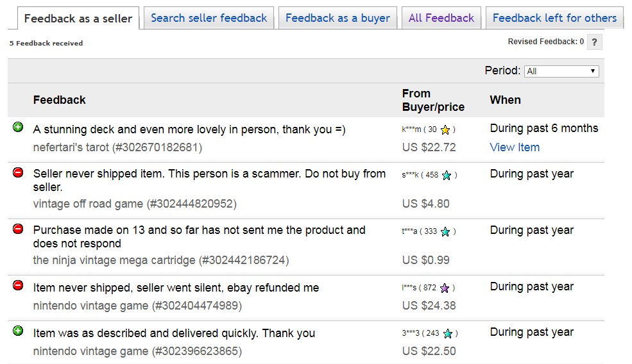Viewport: 632px width, 364px height.
Task: Open Feedback left for others tab
Action: (554, 18)
